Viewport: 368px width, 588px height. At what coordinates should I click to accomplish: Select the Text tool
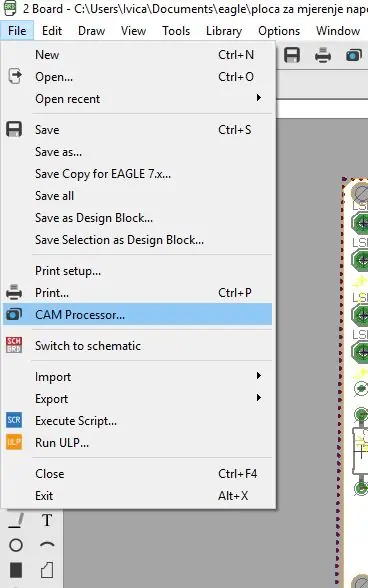[x=47, y=520]
